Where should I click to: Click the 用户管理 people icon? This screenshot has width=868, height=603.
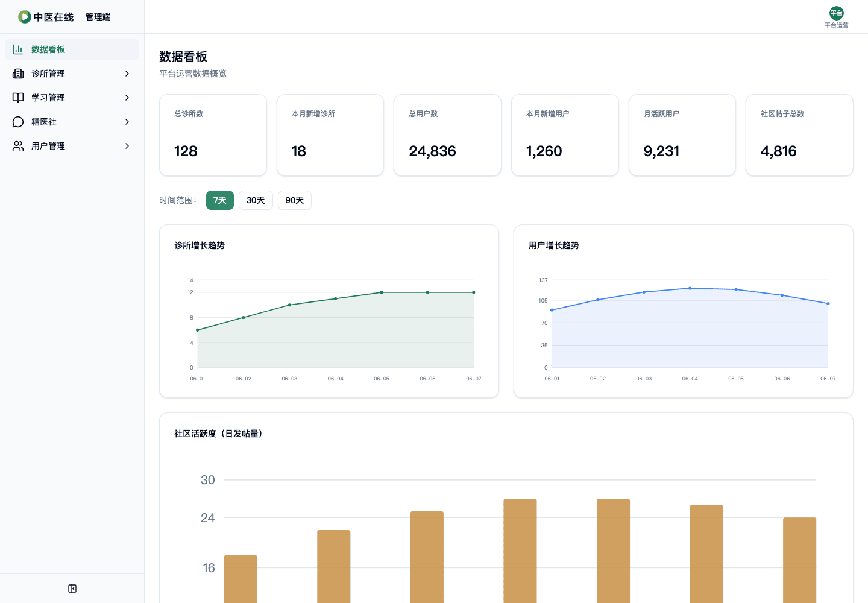[18, 146]
